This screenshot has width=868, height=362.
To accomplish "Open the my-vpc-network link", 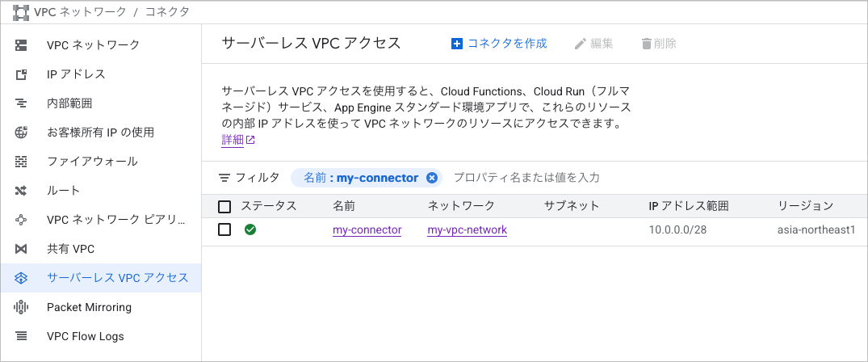I will coord(468,230).
